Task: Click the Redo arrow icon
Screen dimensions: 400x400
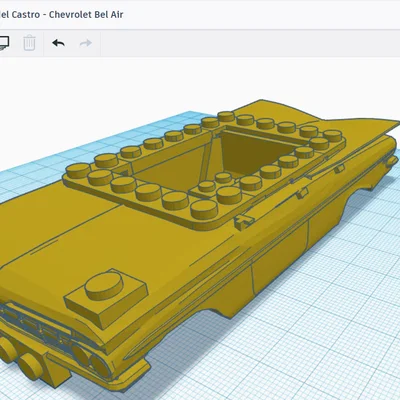Action: point(86,43)
